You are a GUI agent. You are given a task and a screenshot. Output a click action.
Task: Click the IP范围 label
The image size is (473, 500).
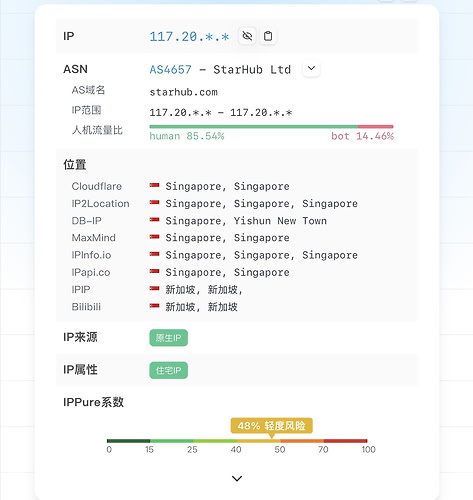click(x=86, y=110)
